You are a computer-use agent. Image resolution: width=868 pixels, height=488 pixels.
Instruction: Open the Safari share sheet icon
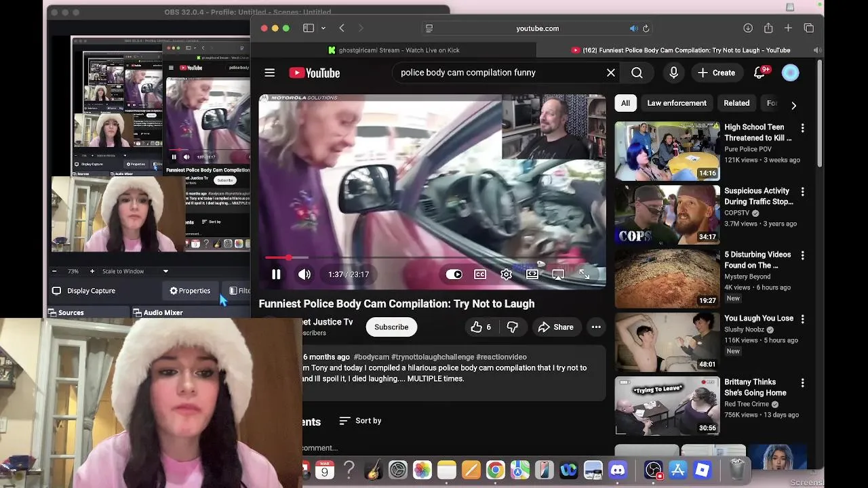pos(768,28)
